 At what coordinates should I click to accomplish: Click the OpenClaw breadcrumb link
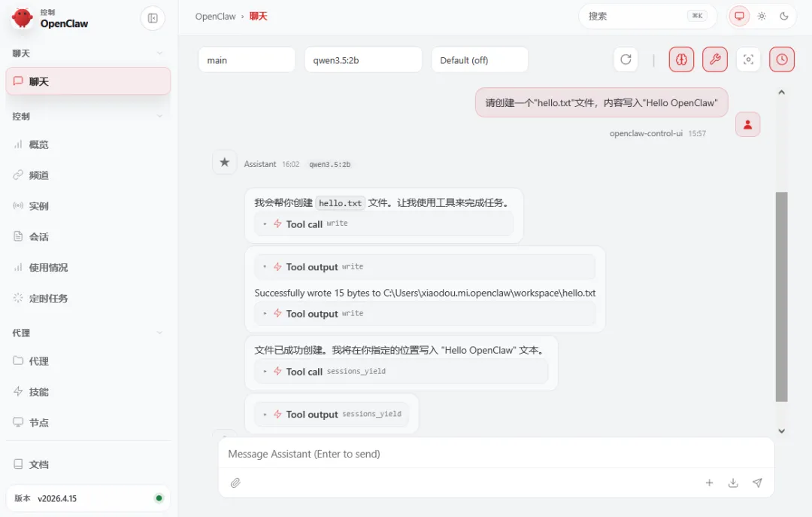(x=216, y=17)
